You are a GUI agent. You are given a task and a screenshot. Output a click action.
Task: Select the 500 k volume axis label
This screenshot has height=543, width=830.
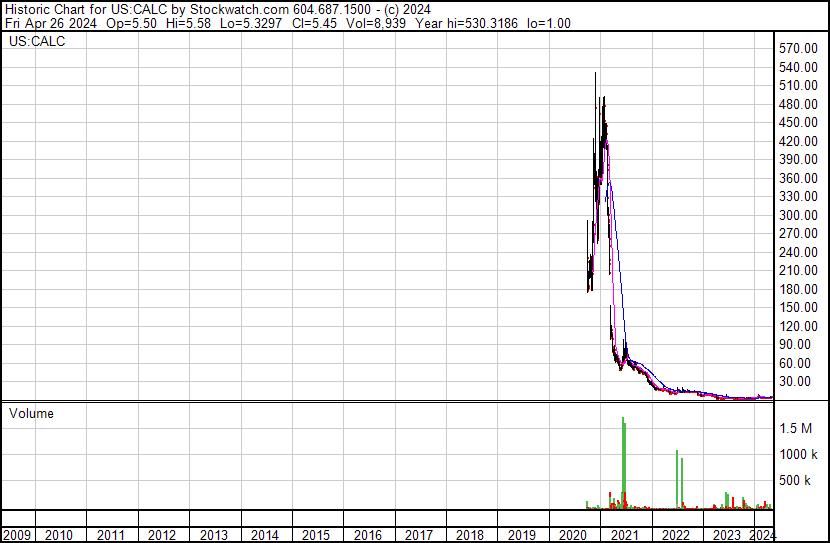tap(797, 480)
